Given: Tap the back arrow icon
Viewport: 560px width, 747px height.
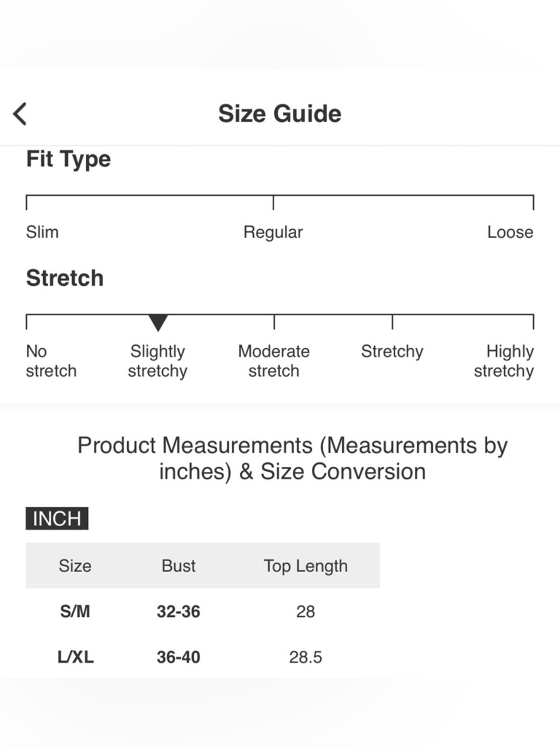Looking at the screenshot, I should tap(20, 114).
